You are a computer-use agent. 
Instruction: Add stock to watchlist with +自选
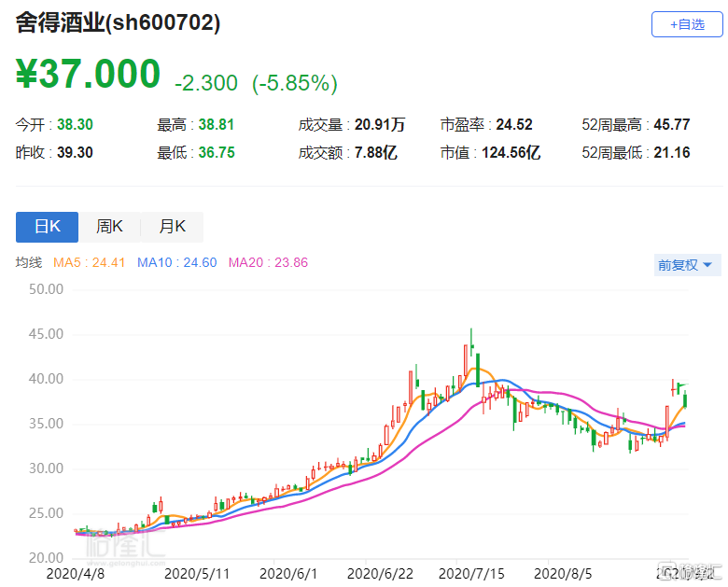pos(686,25)
